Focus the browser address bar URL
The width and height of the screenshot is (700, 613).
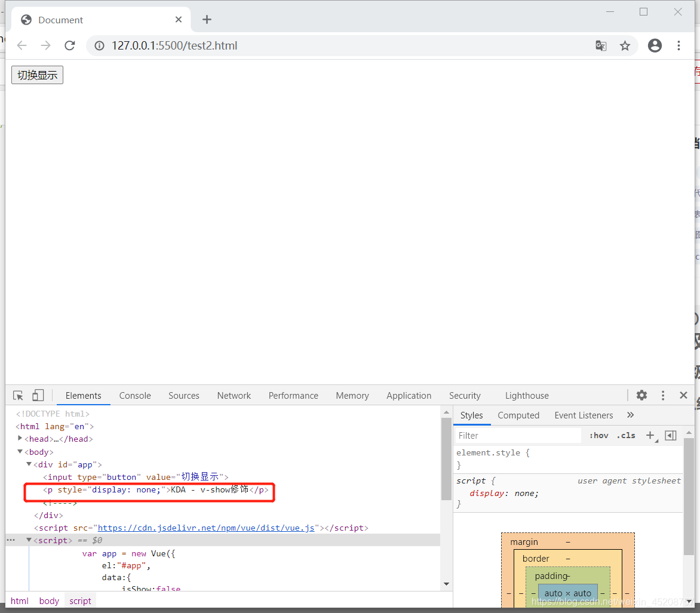pyautogui.click(x=174, y=45)
